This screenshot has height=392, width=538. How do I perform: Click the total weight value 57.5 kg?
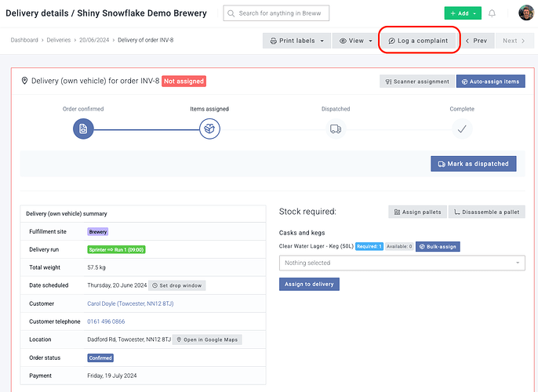coord(96,267)
